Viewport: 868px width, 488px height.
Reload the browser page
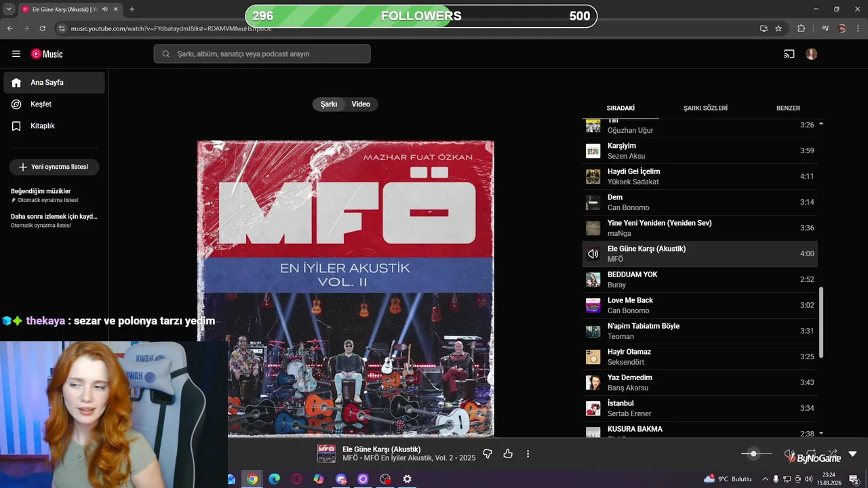click(x=43, y=28)
